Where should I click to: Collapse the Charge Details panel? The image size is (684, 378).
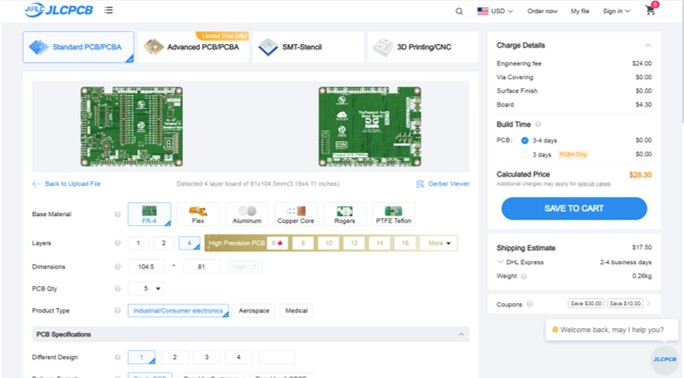click(x=648, y=45)
